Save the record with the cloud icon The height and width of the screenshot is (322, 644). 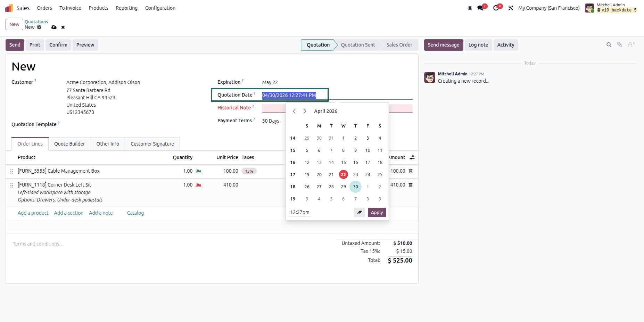pyautogui.click(x=54, y=27)
